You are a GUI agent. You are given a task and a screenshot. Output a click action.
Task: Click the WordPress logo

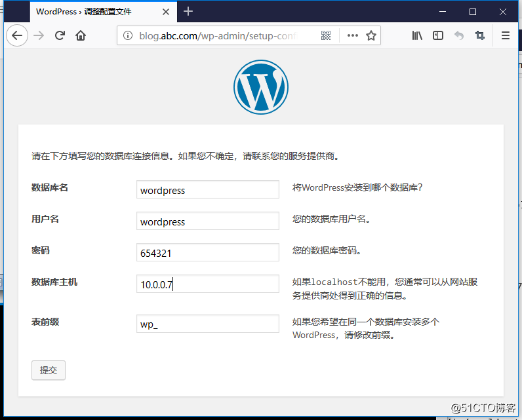pos(261,87)
